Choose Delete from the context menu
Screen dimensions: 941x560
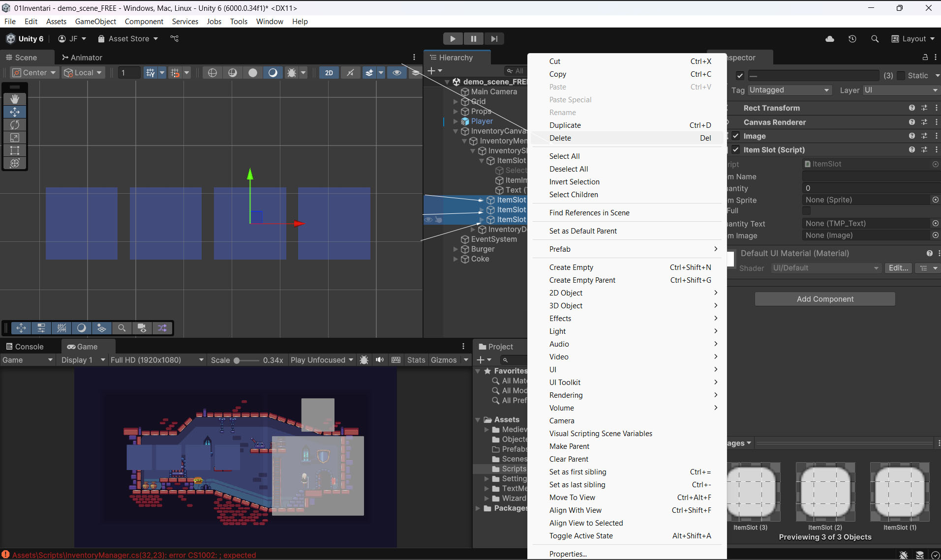[560, 138]
